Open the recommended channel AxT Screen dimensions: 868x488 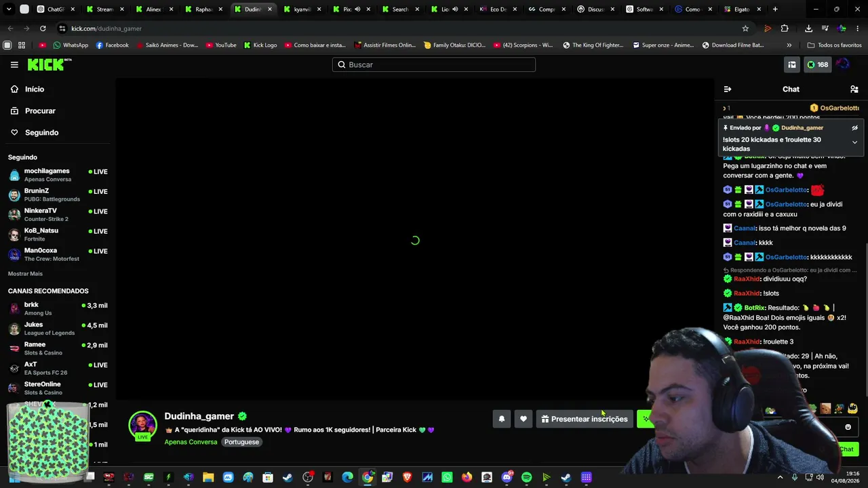(x=58, y=368)
